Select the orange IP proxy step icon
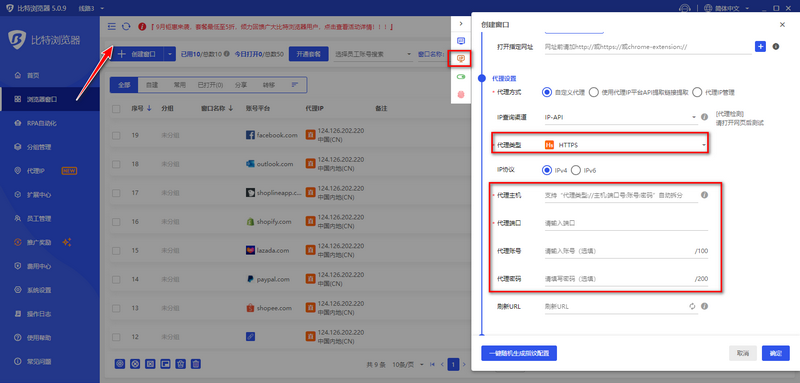 (461, 59)
